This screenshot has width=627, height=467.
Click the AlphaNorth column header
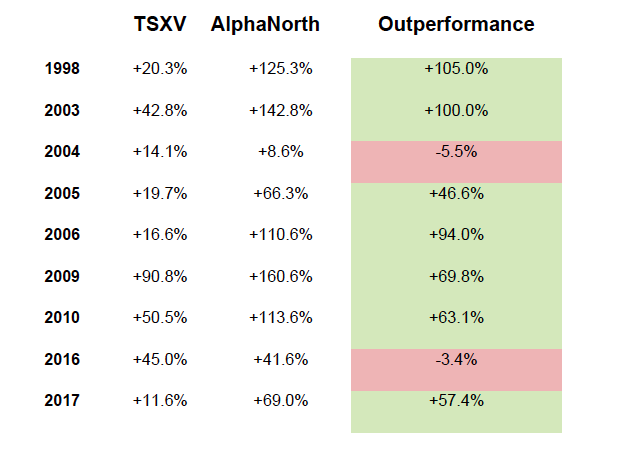pyautogui.click(x=265, y=24)
